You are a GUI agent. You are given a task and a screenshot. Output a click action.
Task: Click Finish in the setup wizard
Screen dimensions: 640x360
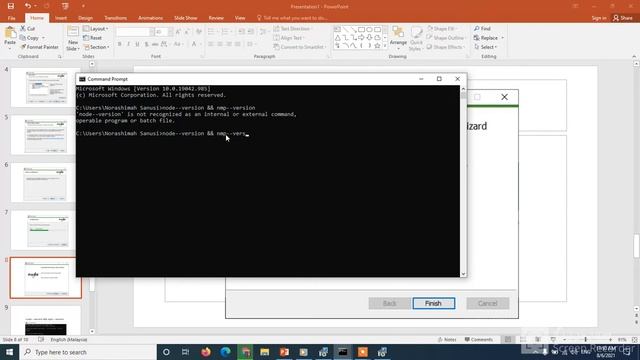(x=433, y=303)
